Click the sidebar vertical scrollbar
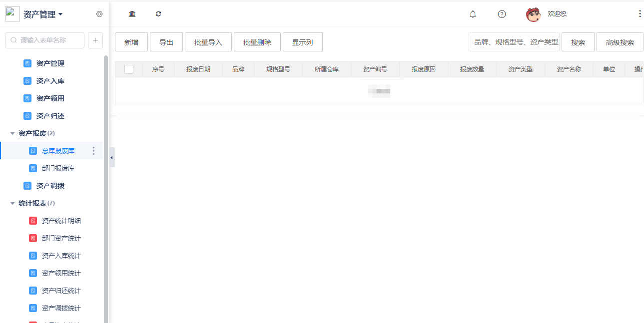Screen dimensions: 644x323 tap(106, 190)
